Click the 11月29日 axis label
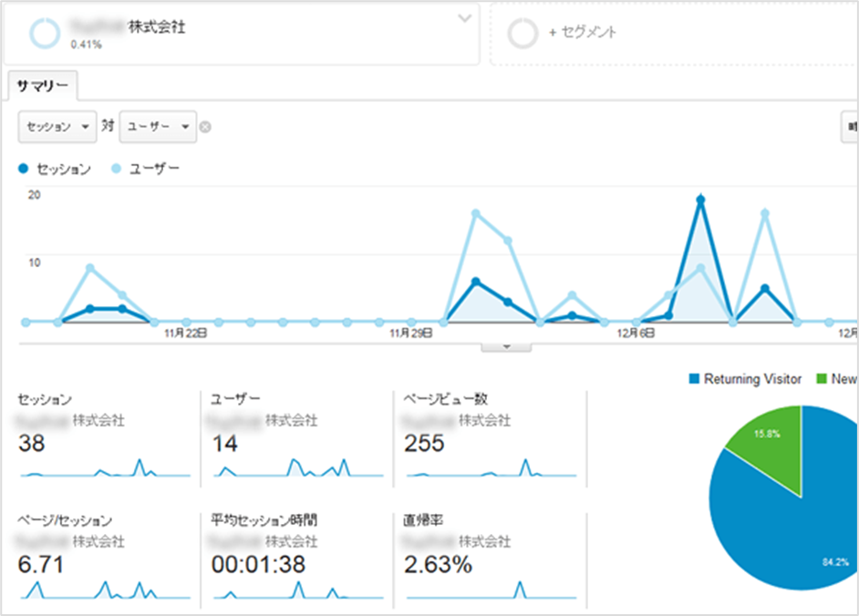 tap(411, 333)
